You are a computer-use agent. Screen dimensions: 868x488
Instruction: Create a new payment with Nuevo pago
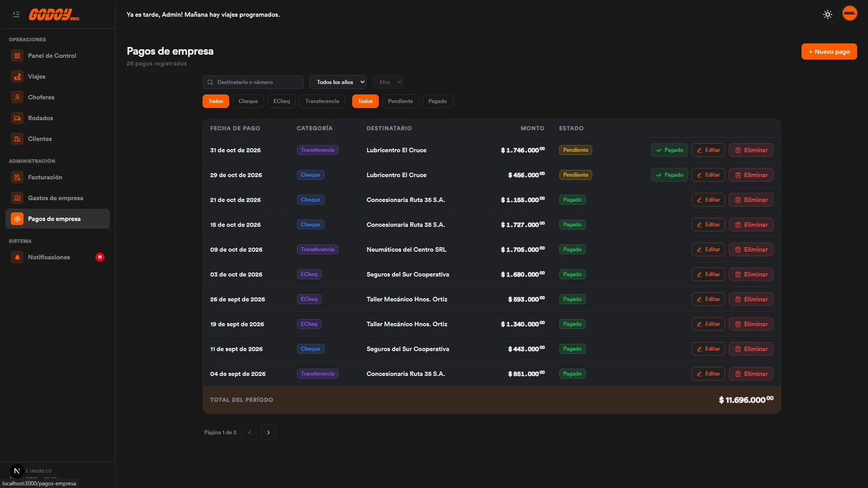coord(829,52)
